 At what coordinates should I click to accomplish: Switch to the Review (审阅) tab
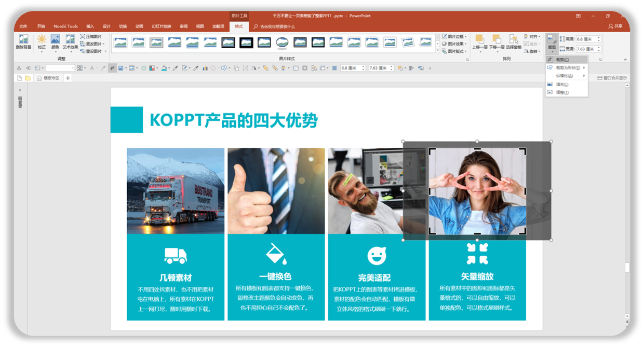(x=183, y=26)
